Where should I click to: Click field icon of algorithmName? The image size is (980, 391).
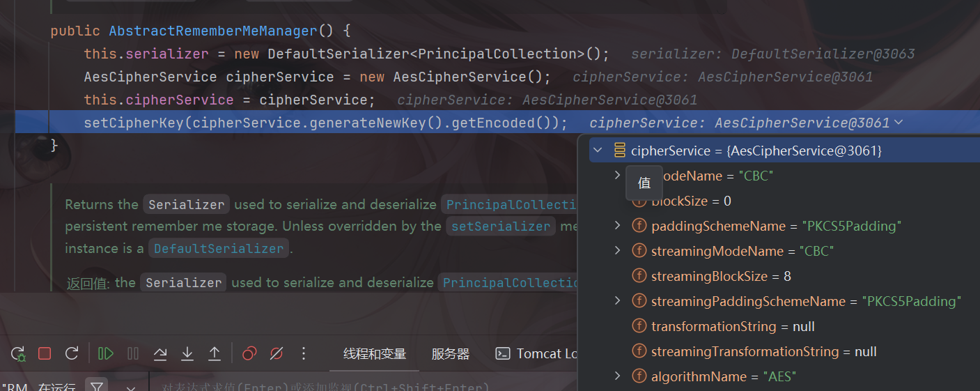[638, 376]
